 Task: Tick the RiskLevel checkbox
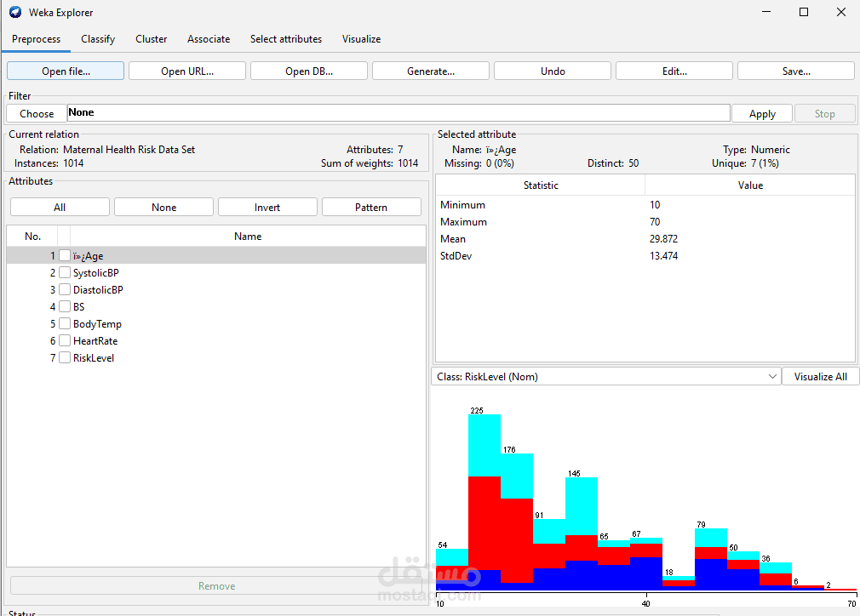coord(65,357)
